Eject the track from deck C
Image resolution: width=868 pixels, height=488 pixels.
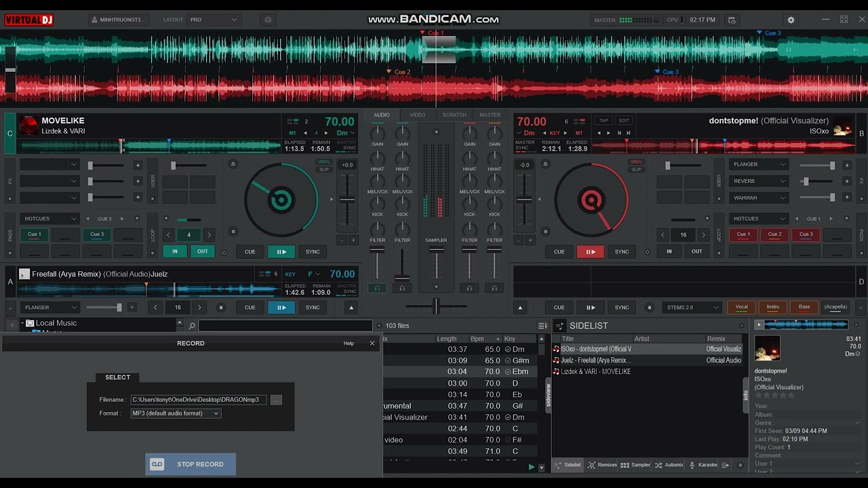233,164
